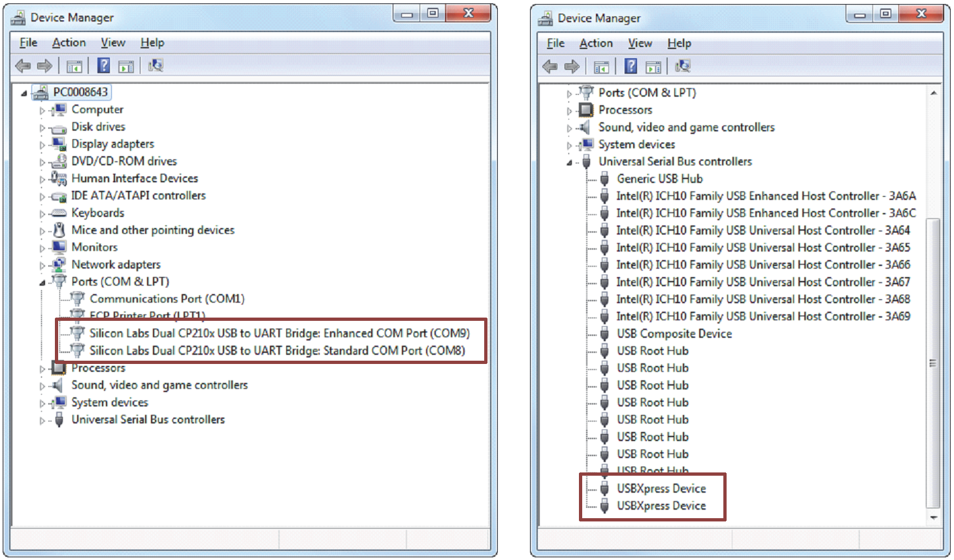Screen dimensions: 954x560
Task: Select the Enhanced COM Port (COM9) device
Action: (279, 333)
